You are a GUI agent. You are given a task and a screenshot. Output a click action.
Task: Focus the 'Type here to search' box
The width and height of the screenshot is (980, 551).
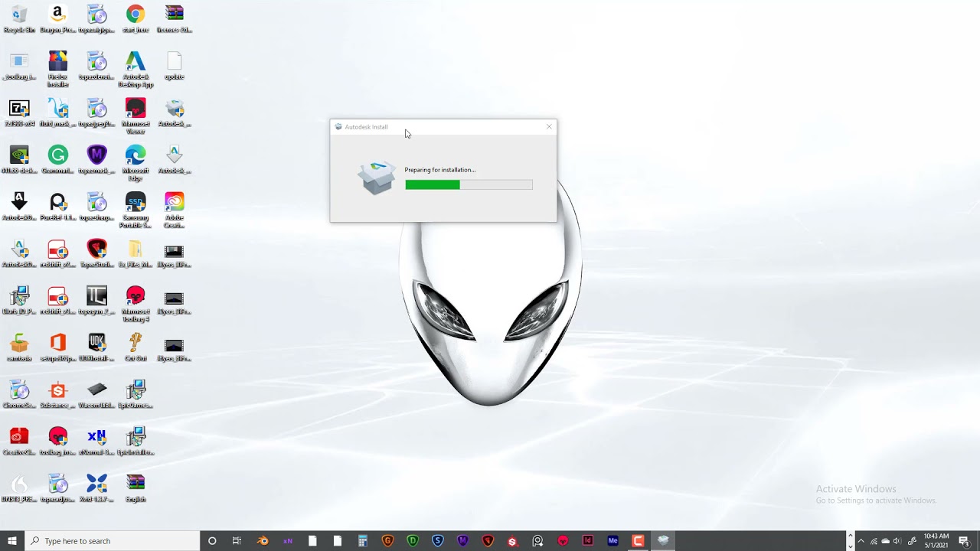[112, 541]
